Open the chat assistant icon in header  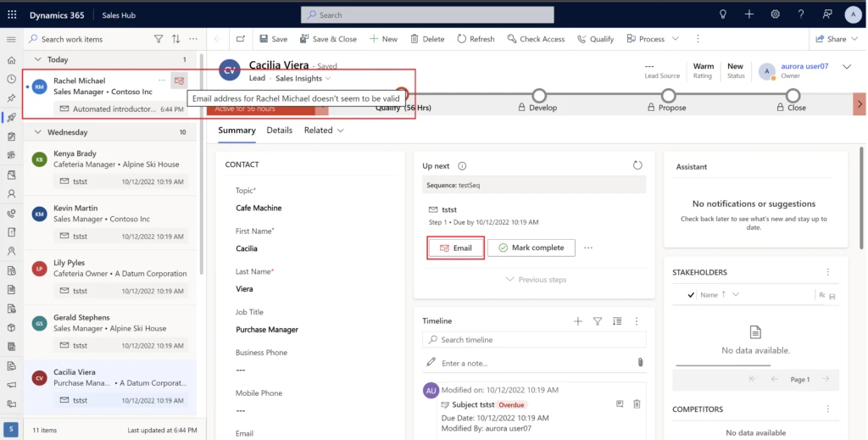[x=827, y=15]
